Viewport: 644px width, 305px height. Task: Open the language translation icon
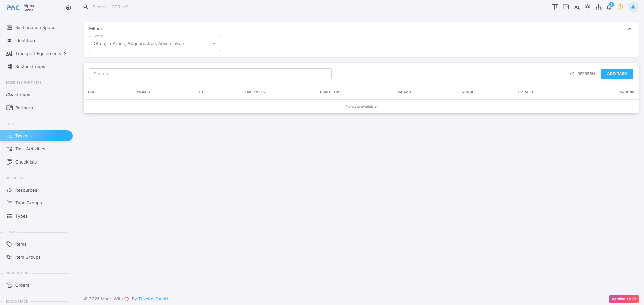pos(577,7)
